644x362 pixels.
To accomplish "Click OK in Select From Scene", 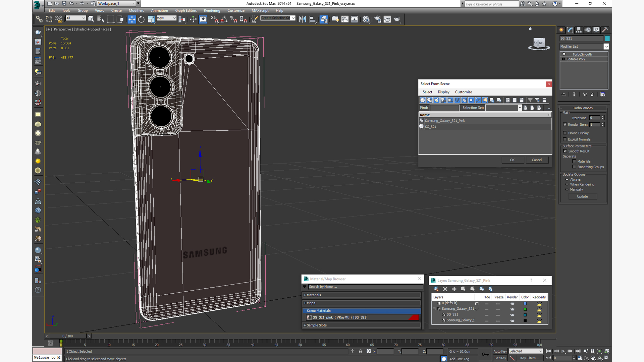I will [513, 160].
